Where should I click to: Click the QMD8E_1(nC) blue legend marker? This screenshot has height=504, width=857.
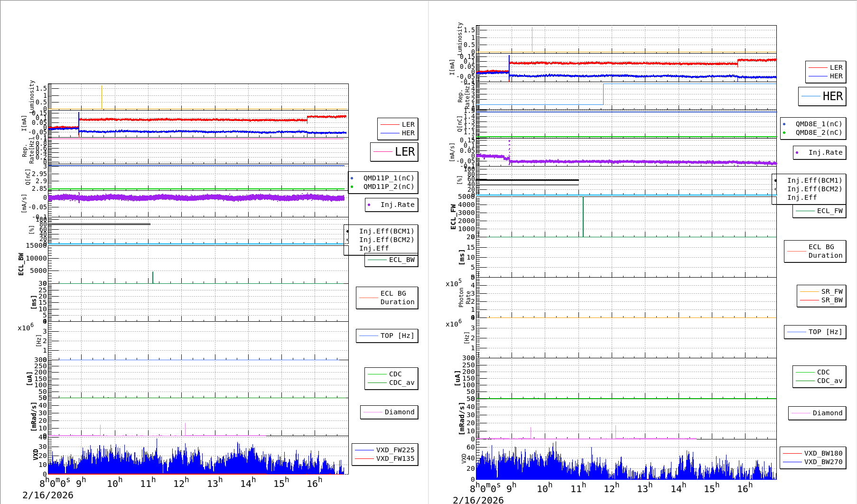click(x=784, y=124)
